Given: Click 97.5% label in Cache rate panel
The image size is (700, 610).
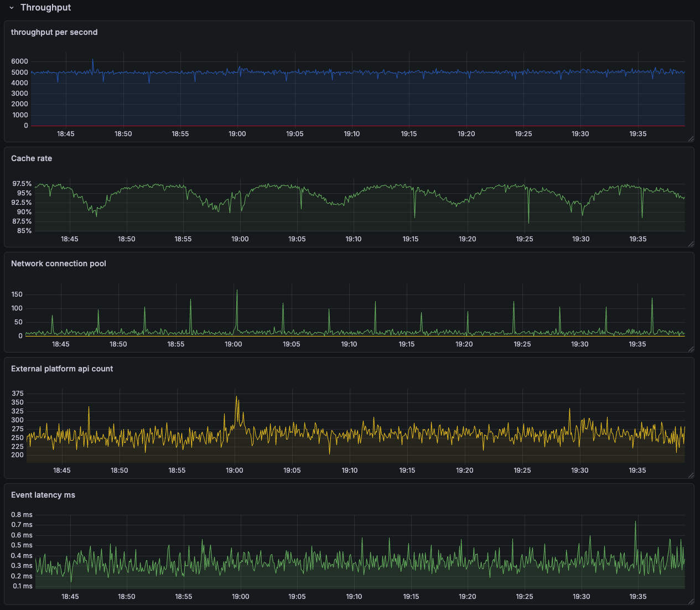Looking at the screenshot, I should tap(22, 184).
